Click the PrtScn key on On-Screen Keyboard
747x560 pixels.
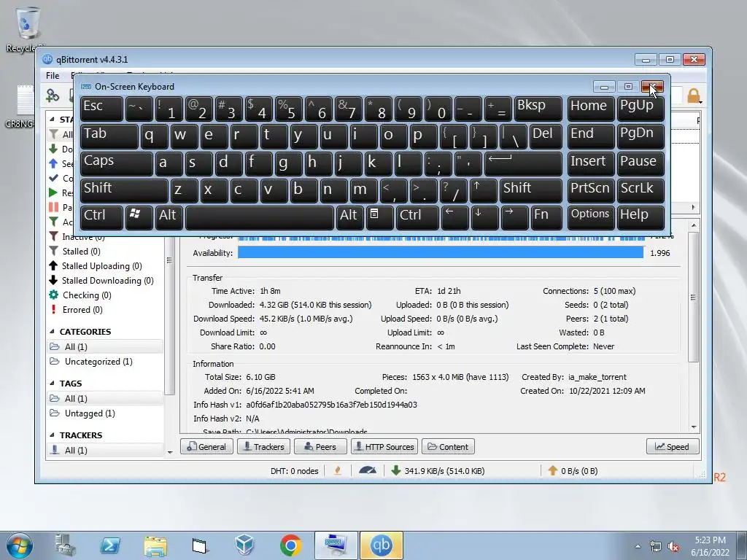click(x=591, y=190)
